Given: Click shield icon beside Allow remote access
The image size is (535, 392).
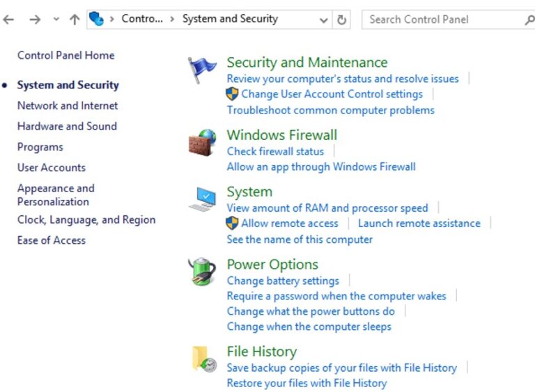Looking at the screenshot, I should click(232, 223).
